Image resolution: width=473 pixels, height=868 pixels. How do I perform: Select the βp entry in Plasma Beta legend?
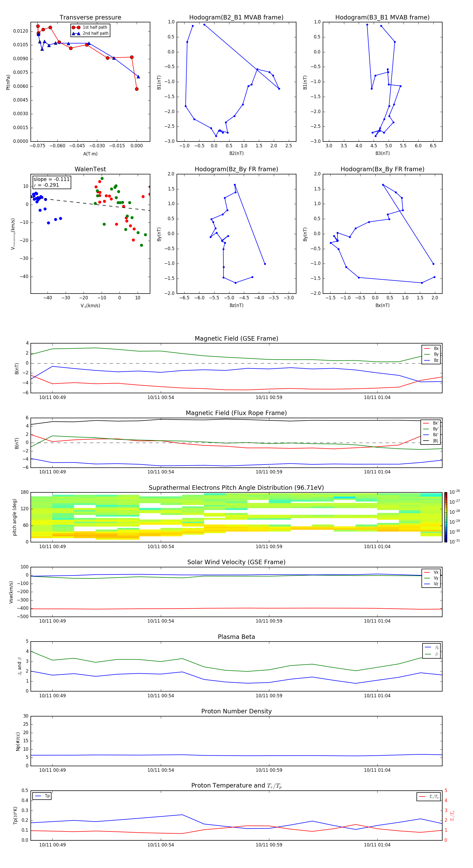[431, 647]
